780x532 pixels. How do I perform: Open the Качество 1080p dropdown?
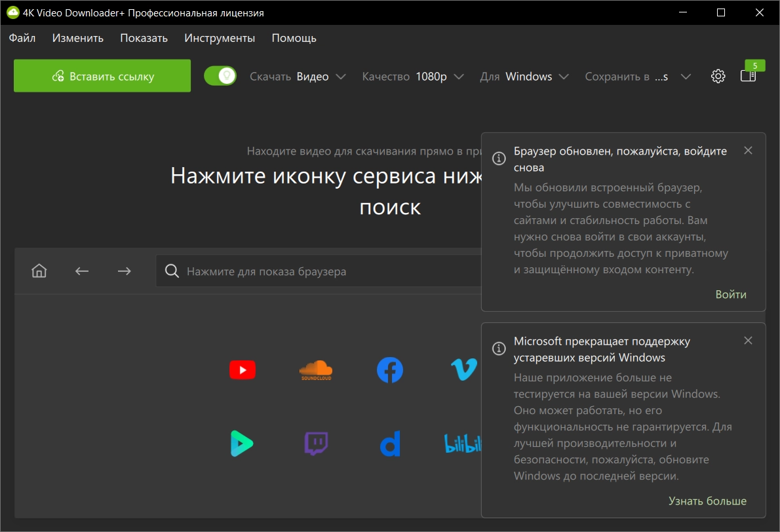click(x=413, y=77)
